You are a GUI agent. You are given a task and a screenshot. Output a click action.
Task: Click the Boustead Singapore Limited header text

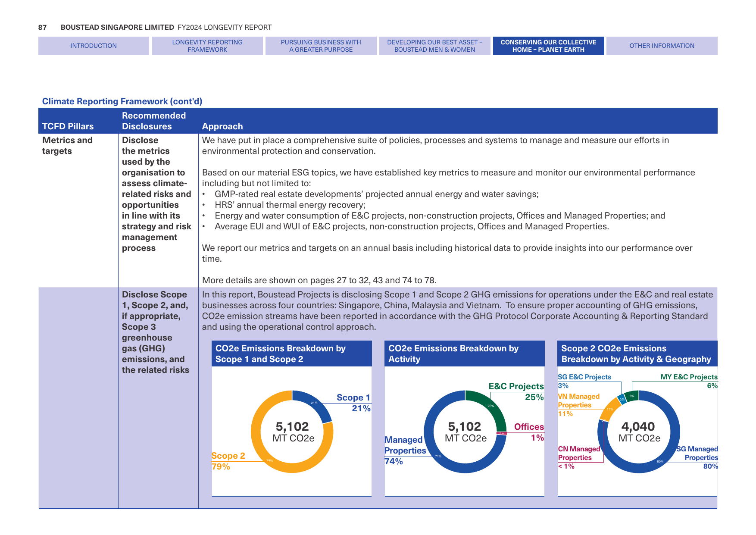(x=117, y=27)
